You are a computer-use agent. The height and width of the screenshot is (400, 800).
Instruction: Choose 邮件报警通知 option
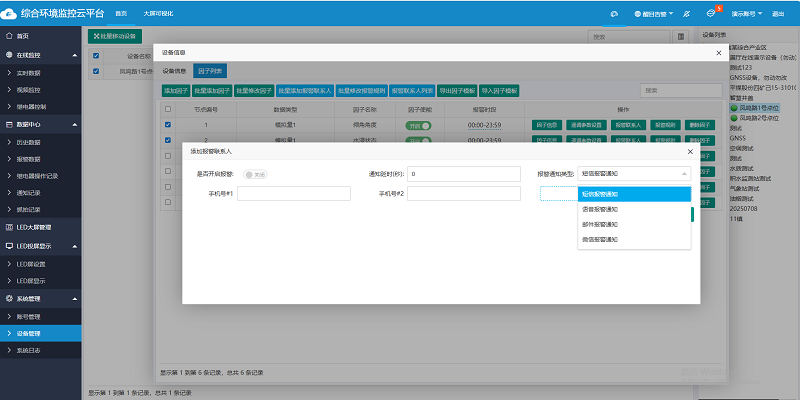[600, 225]
